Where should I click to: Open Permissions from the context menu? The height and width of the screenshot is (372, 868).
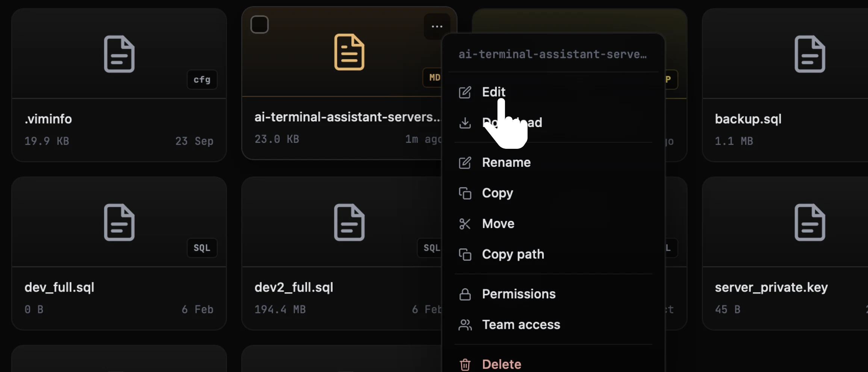tap(553, 294)
